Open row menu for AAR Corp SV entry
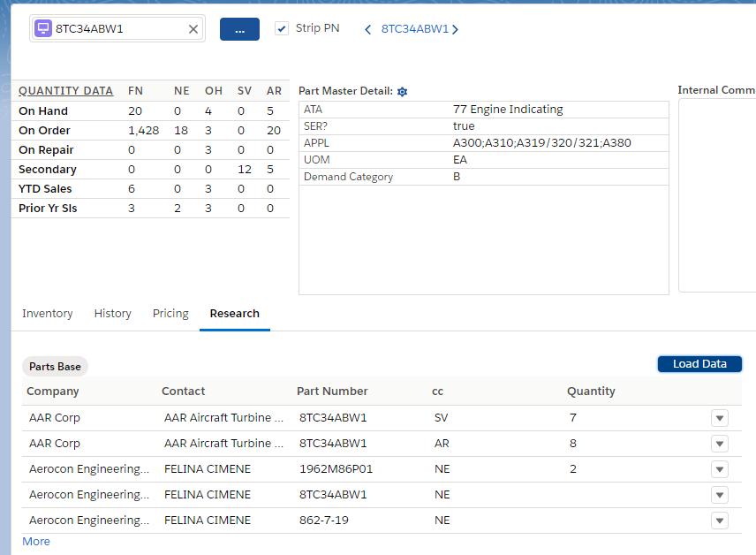The width and height of the screenshot is (756, 555). coord(719,418)
